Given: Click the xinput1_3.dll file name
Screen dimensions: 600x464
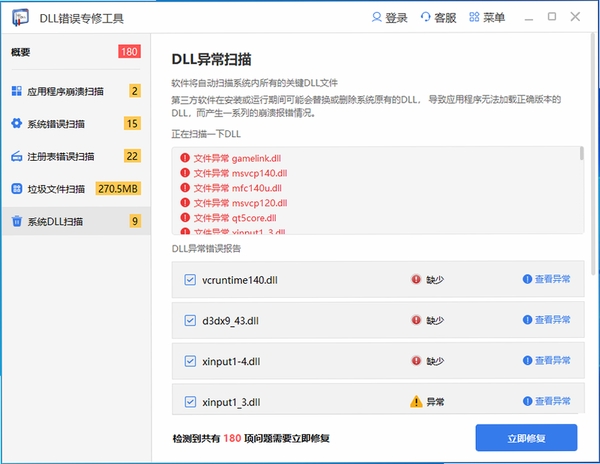Looking at the screenshot, I should coord(231,402).
